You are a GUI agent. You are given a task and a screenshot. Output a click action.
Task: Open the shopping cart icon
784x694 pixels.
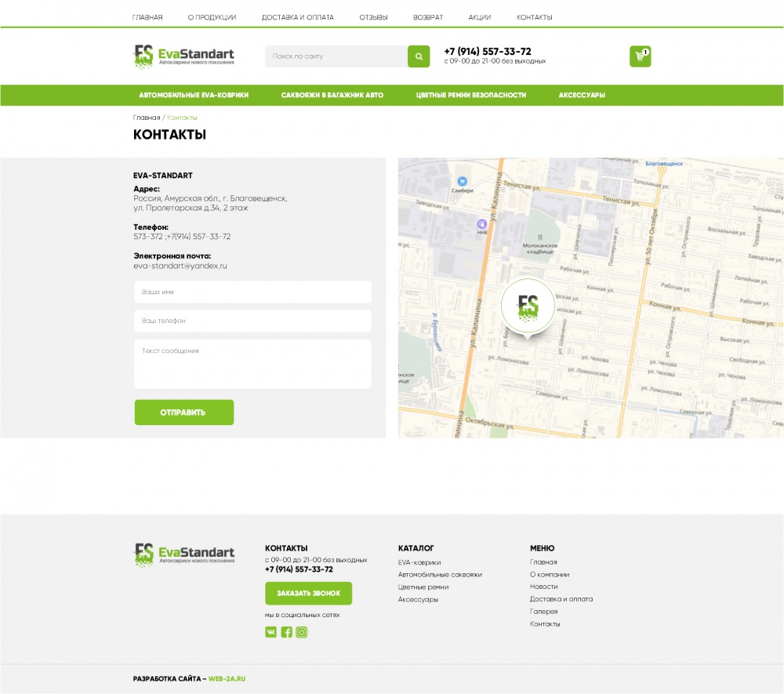tap(640, 56)
